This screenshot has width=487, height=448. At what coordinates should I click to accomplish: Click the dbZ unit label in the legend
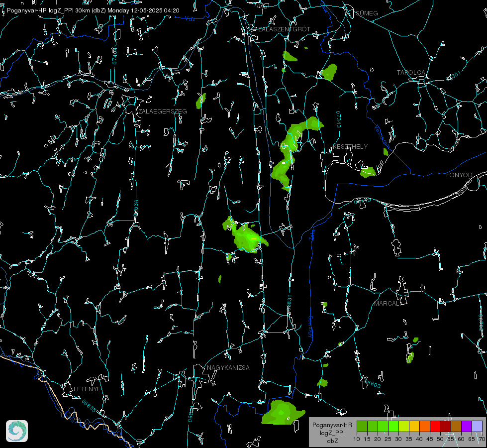tap(332, 441)
